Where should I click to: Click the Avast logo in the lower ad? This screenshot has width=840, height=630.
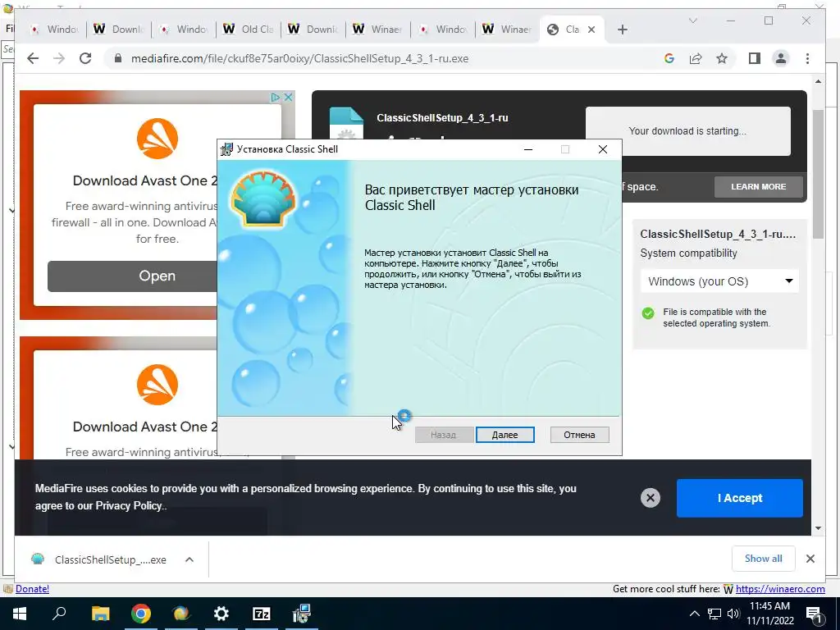[x=157, y=385]
